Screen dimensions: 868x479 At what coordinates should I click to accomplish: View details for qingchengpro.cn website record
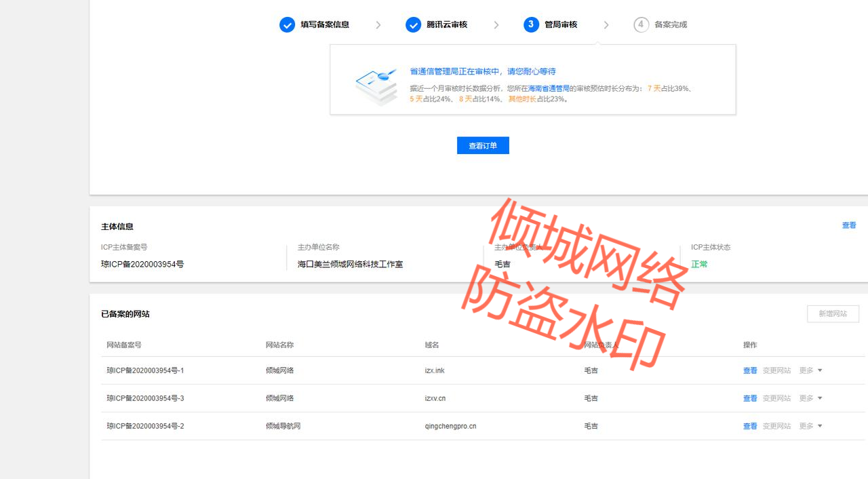point(750,427)
